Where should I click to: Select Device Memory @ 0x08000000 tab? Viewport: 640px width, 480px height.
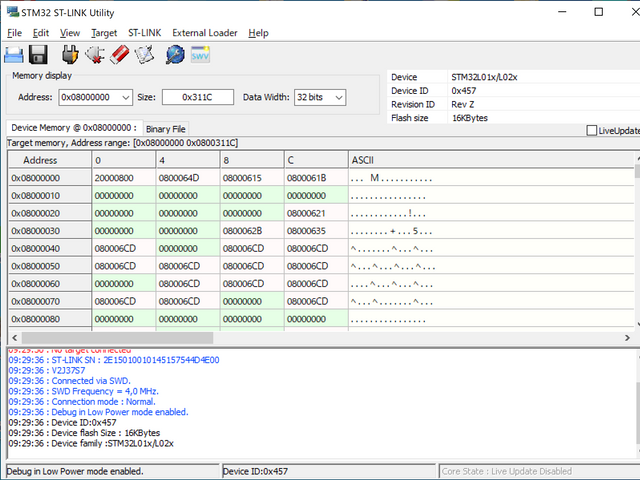[x=74, y=128]
